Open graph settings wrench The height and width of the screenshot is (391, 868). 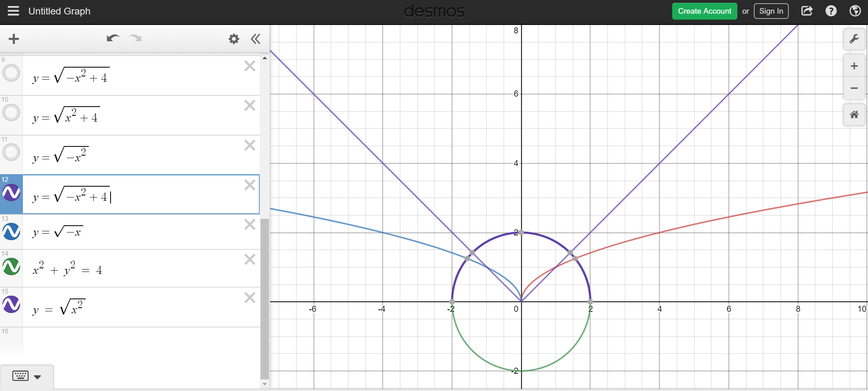854,39
